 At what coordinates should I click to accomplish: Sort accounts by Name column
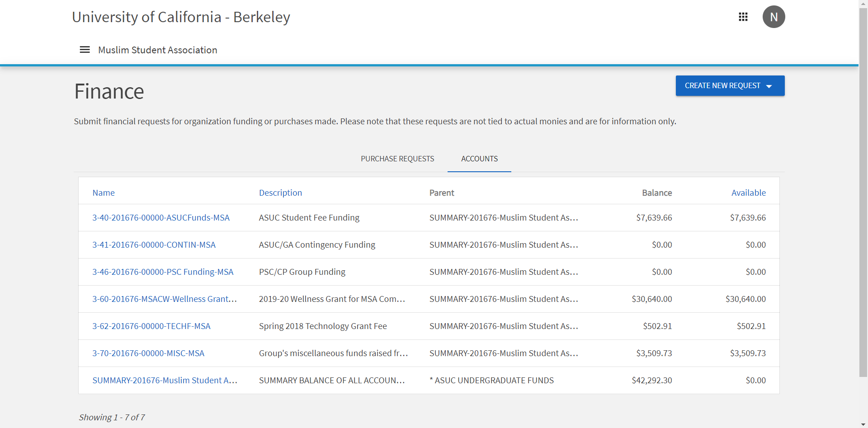[x=104, y=193]
